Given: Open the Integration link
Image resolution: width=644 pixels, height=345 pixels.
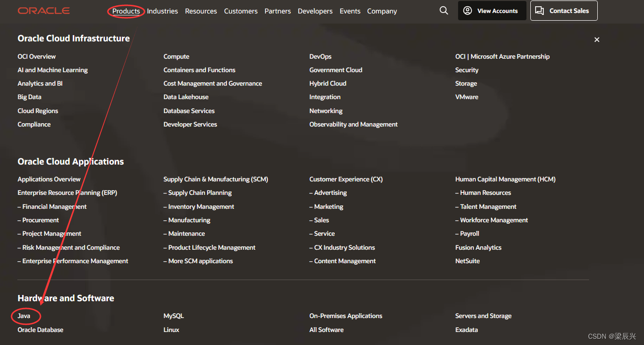Looking at the screenshot, I should click(x=325, y=97).
